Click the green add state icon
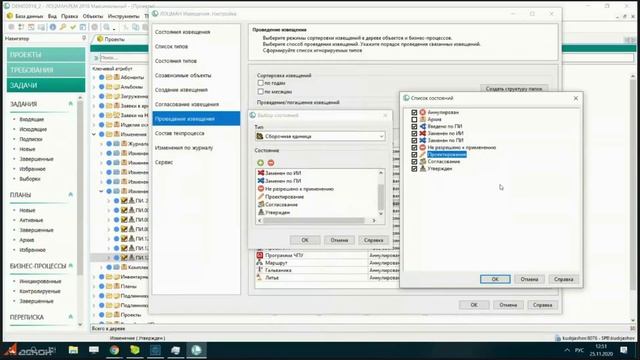Viewport: 640px width, 360px height. (x=260, y=163)
